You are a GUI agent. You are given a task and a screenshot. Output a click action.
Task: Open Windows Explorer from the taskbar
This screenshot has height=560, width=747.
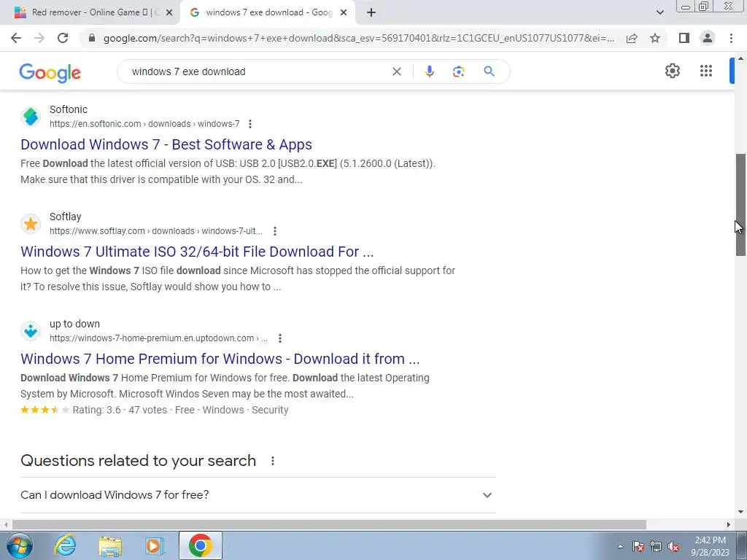pos(110,546)
